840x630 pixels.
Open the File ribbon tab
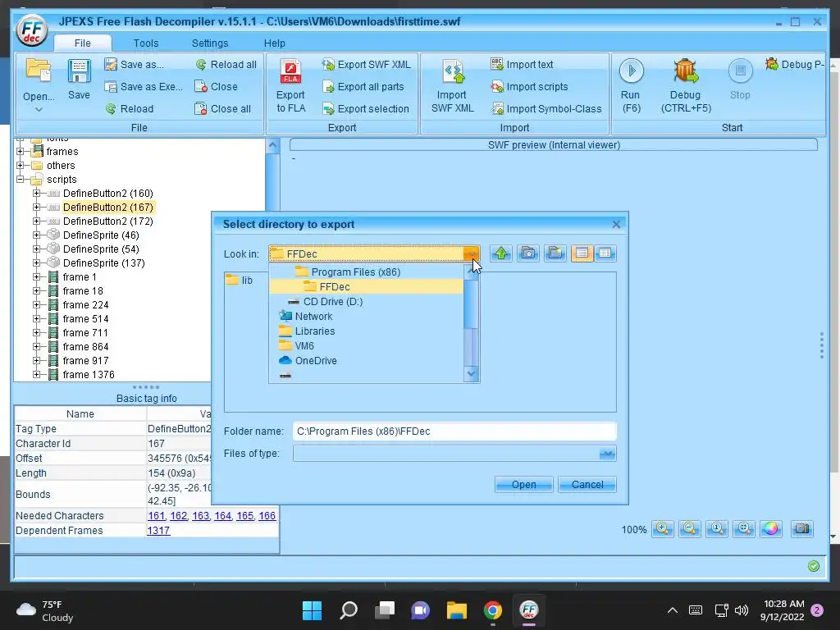[83, 43]
